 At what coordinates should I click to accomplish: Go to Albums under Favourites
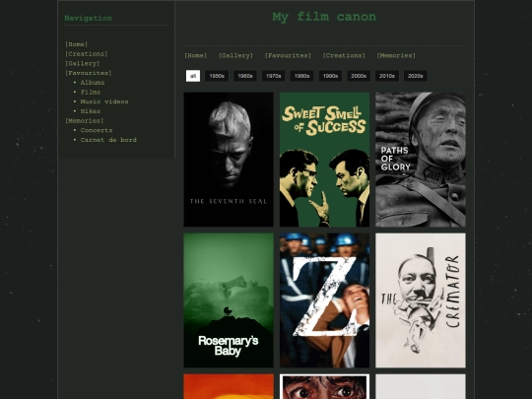[93, 83]
